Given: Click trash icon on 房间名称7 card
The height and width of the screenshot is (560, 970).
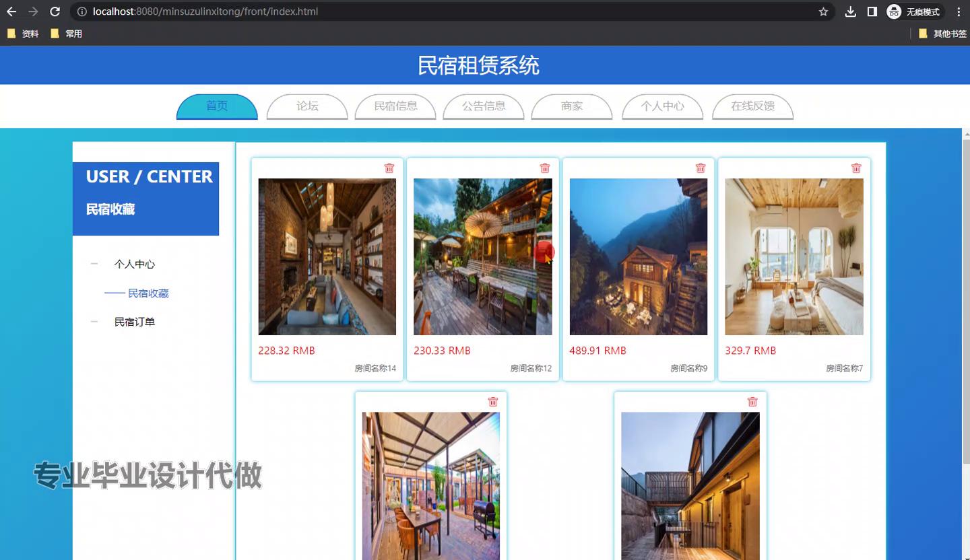Looking at the screenshot, I should click(x=856, y=168).
